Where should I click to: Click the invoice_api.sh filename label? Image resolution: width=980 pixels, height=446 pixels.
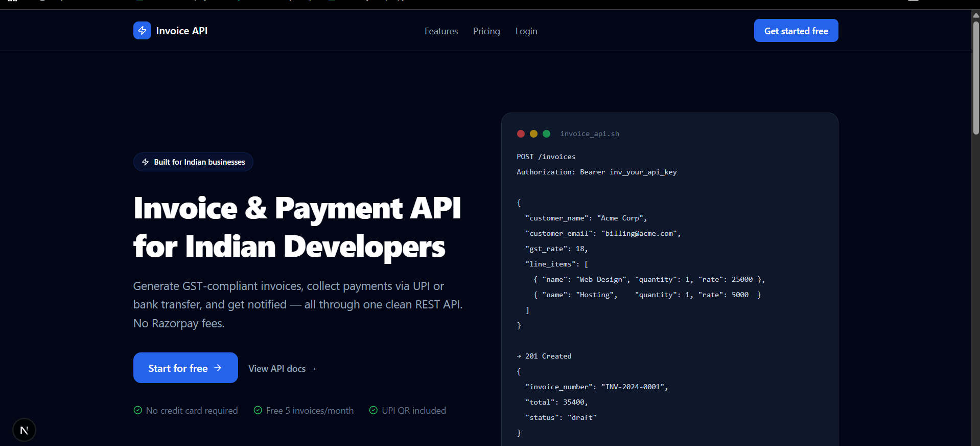click(x=590, y=133)
